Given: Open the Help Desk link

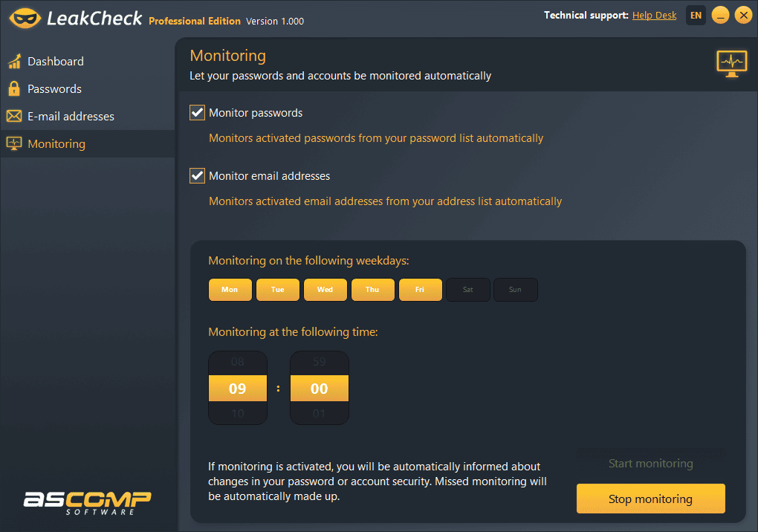Looking at the screenshot, I should 654,15.
